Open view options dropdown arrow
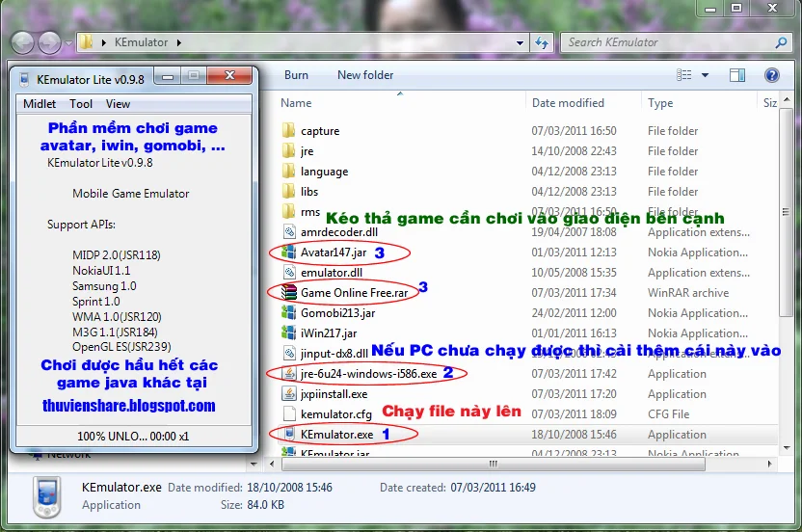The image size is (802, 532). point(705,75)
